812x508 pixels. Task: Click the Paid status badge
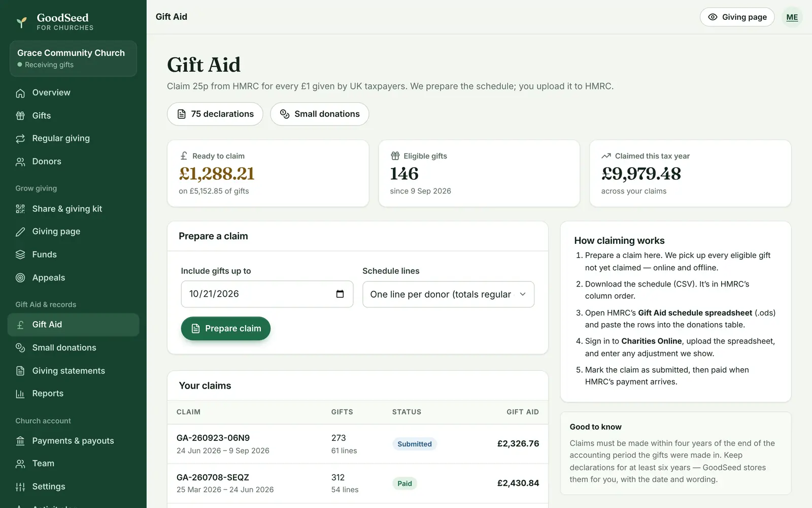pyautogui.click(x=404, y=484)
